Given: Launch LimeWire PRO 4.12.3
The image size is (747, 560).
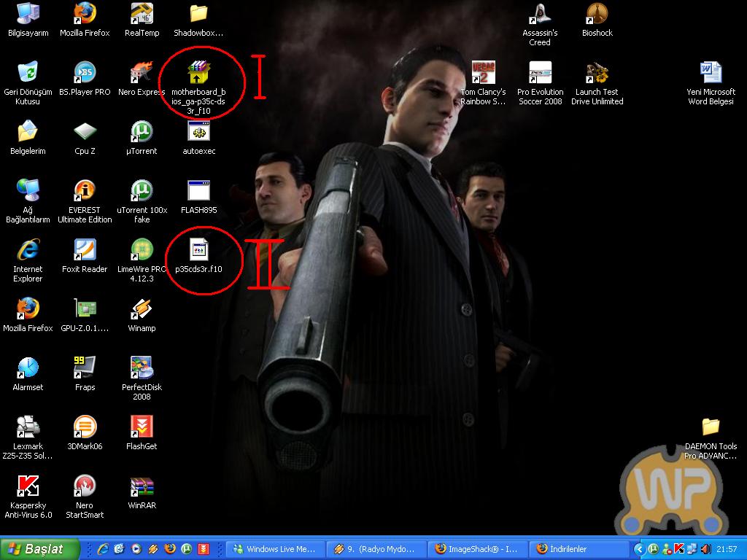Looking at the screenshot, I should click(x=142, y=260).
